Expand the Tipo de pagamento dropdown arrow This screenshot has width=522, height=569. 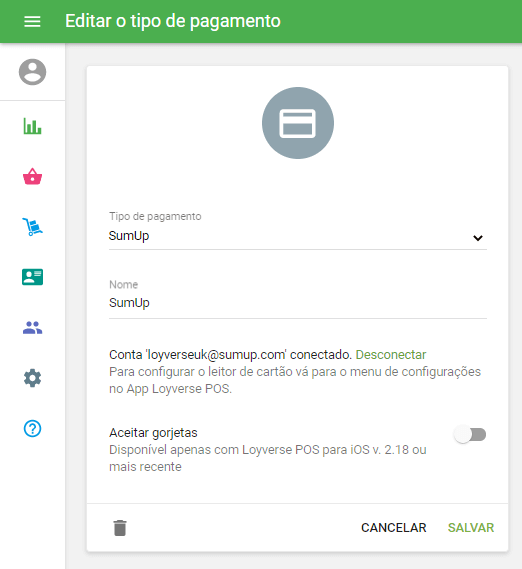coord(478,238)
